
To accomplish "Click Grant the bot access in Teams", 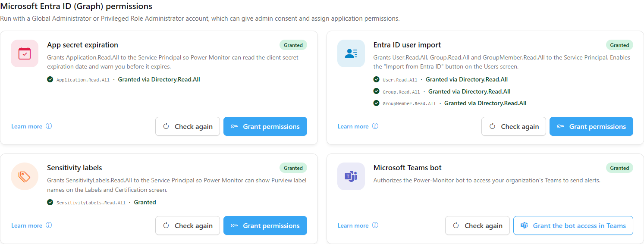I will pos(573,225).
